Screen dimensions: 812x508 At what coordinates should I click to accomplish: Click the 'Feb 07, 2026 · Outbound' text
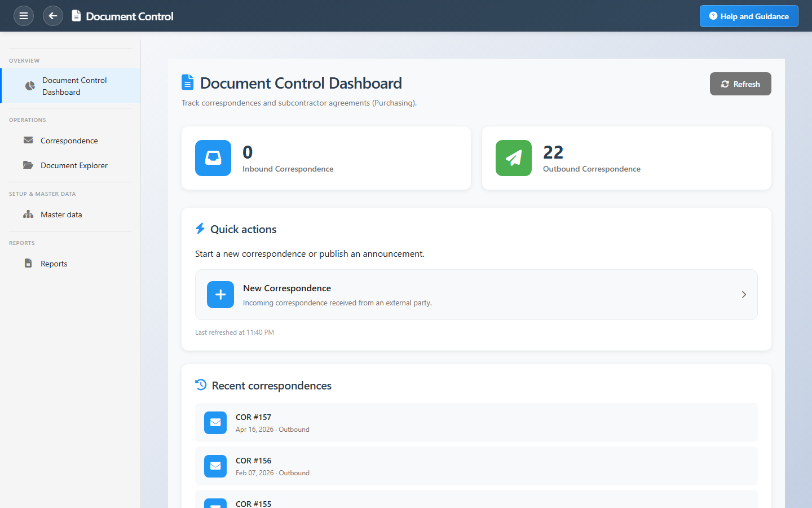pos(272,473)
